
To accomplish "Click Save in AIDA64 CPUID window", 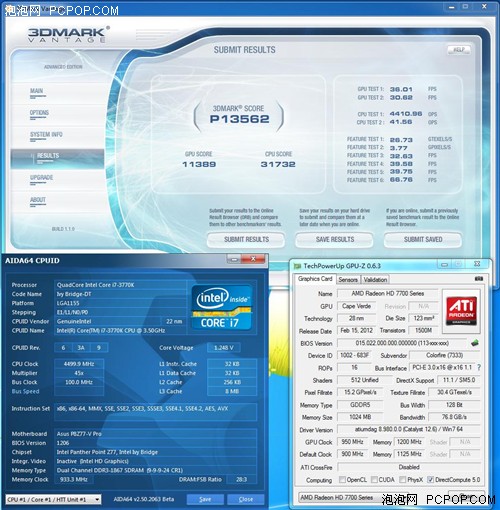I will point(205,499).
